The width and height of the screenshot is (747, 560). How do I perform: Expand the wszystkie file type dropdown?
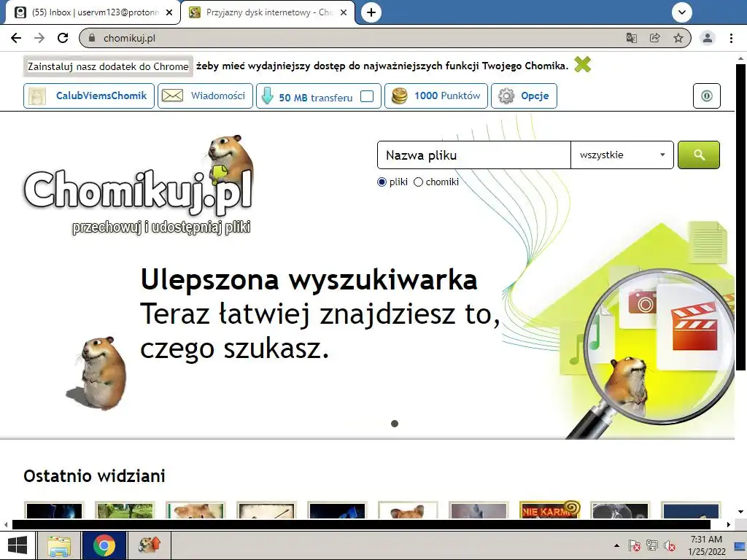(622, 155)
